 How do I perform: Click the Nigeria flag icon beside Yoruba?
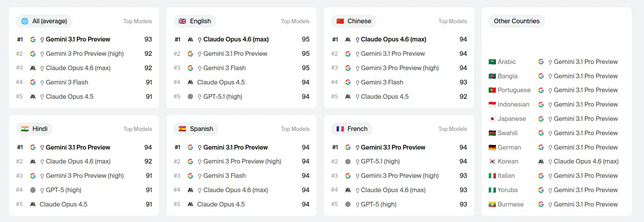click(492, 190)
